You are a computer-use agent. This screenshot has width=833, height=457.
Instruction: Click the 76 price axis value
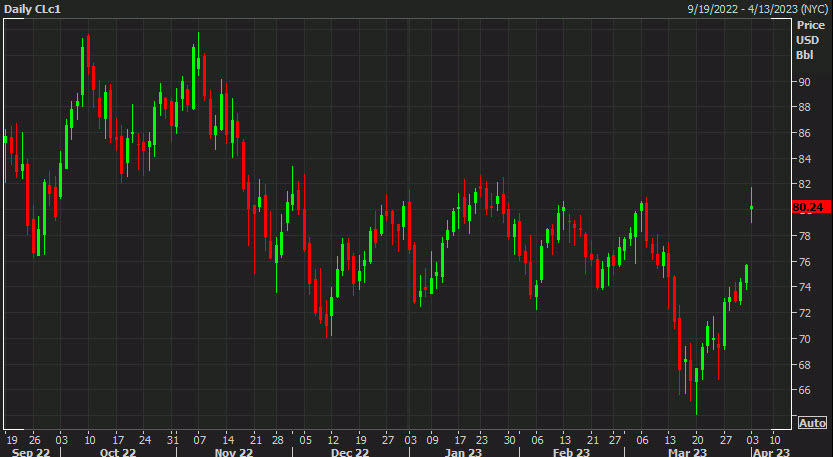[x=804, y=262]
